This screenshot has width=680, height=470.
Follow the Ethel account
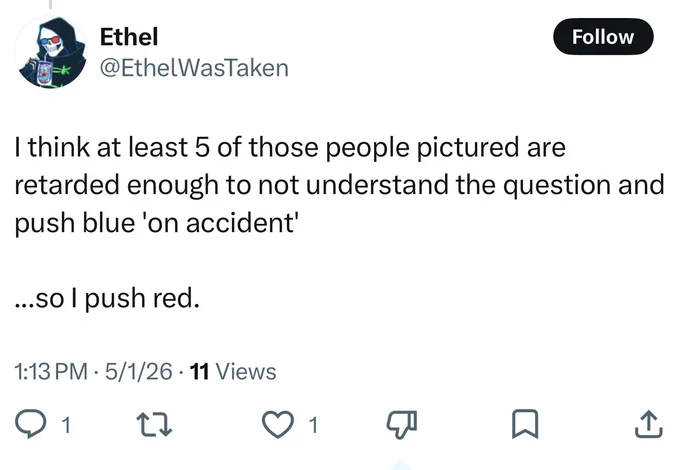pos(603,36)
